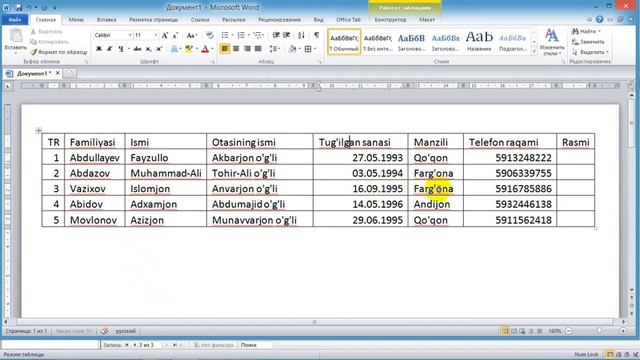Image resolution: width=640 pixels, height=360 pixels.
Task: Toggle center alignment
Action: pyautogui.click(x=236, y=49)
